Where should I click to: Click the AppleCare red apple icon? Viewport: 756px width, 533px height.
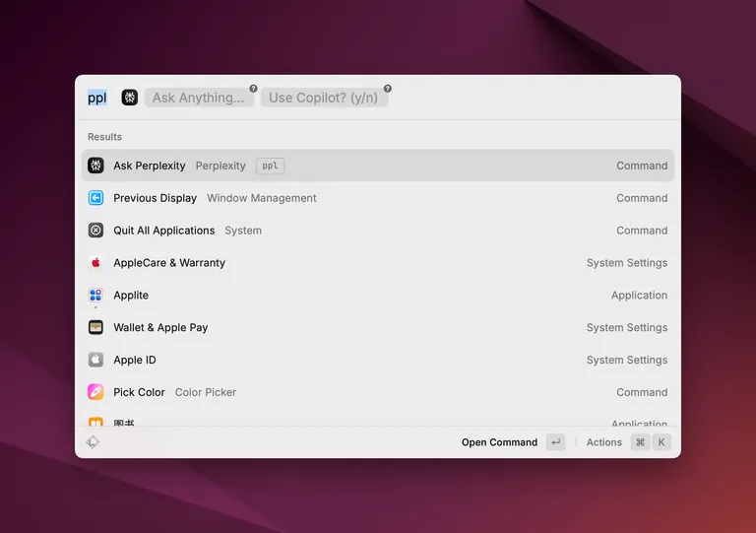(x=95, y=262)
